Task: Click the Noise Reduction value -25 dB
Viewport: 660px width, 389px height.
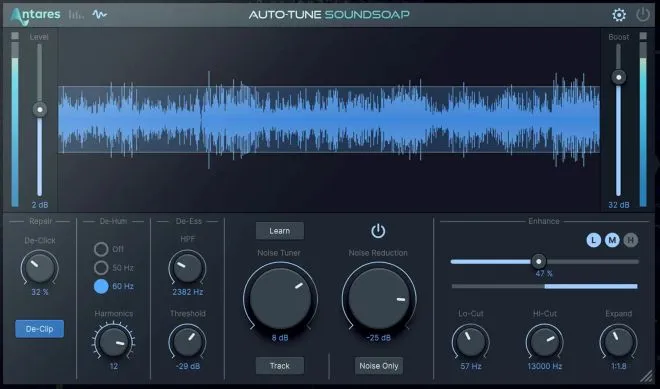Action: pyautogui.click(x=378, y=338)
